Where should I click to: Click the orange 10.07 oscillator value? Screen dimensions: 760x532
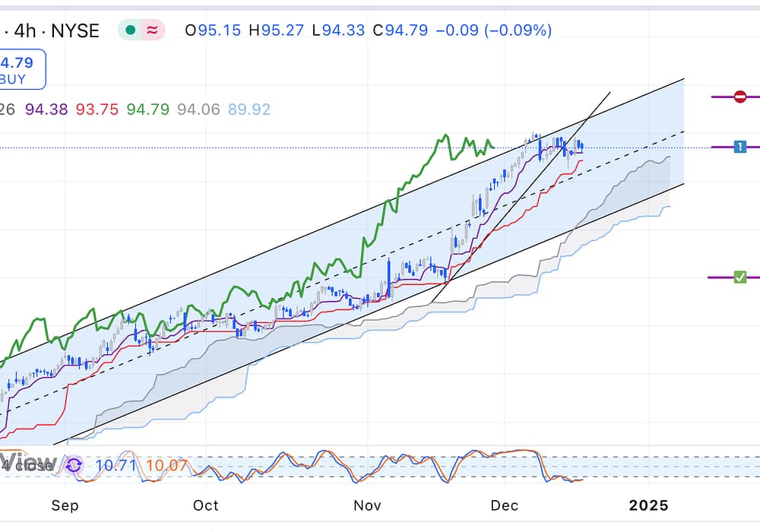pyautogui.click(x=166, y=465)
